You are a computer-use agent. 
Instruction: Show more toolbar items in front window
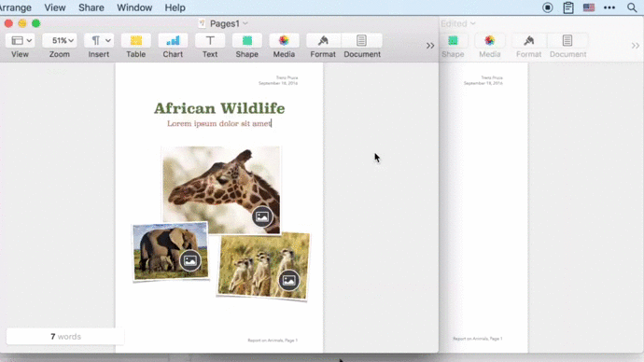430,46
